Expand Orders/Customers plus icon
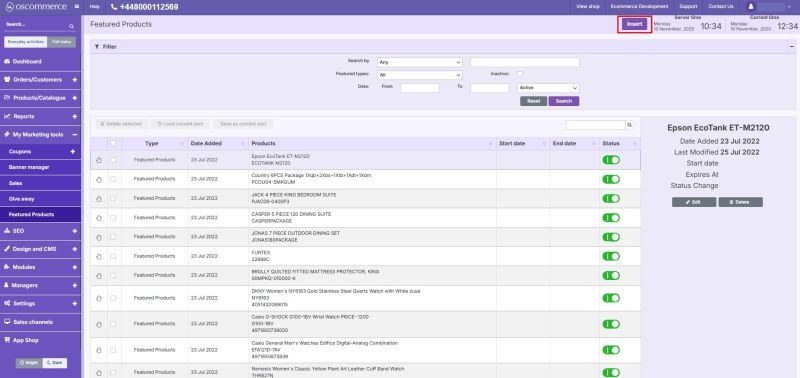 click(x=74, y=80)
